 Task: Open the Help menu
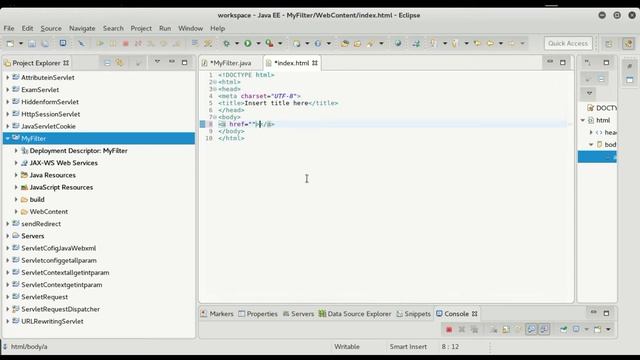click(x=218, y=28)
